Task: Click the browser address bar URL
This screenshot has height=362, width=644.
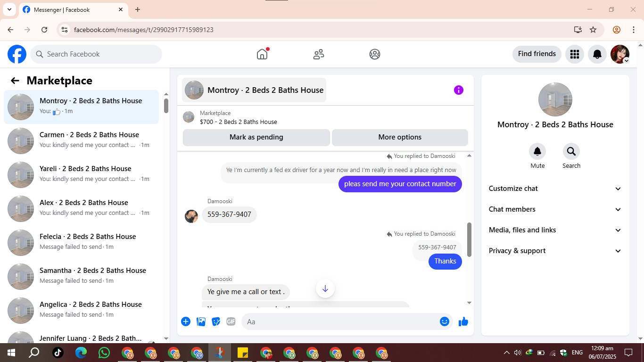Action: (x=144, y=30)
